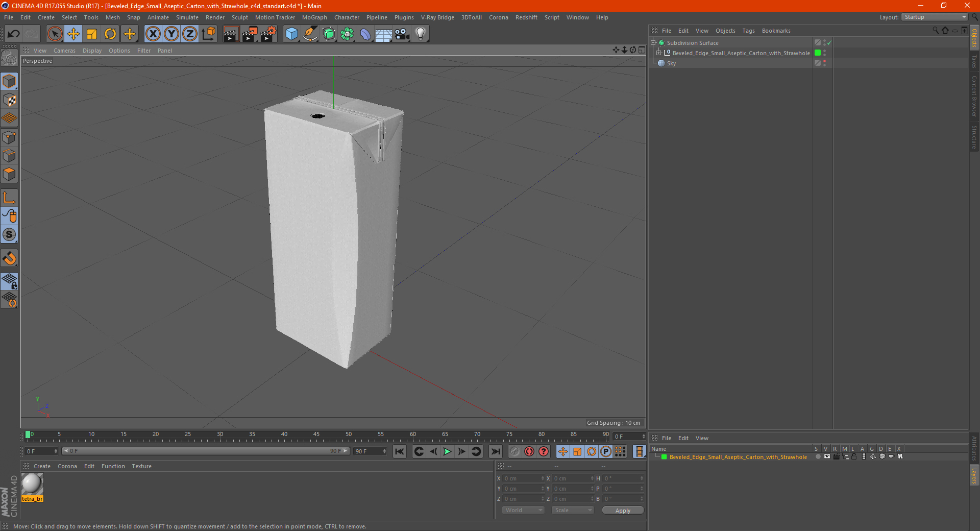Activate the Move tool in top toolbar
Viewport: 980px width, 531px height.
coord(73,34)
